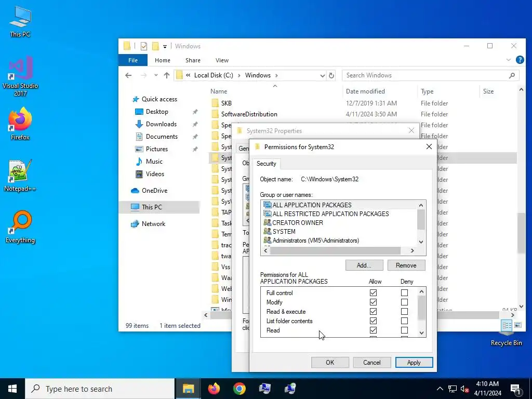This screenshot has height=399, width=532.
Task: Check Deny for Full control
Action: [404, 292]
